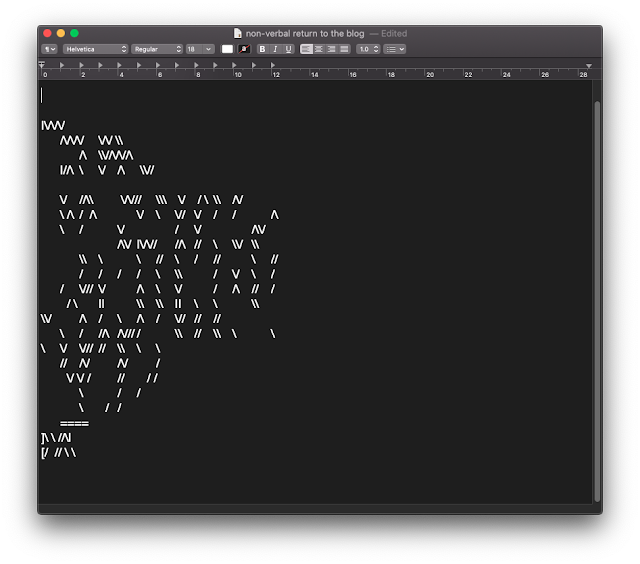640x564 pixels.
Task: Toggle bold formatting
Action: click(x=262, y=49)
